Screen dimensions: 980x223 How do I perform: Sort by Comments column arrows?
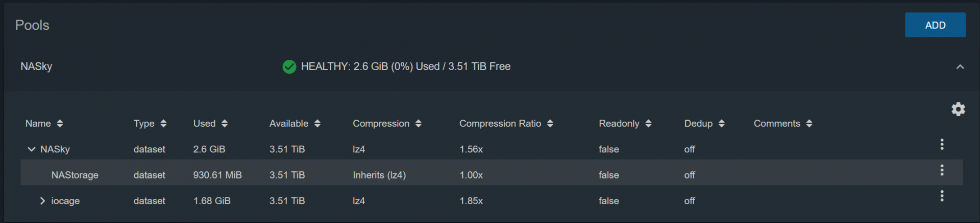pyautogui.click(x=809, y=123)
